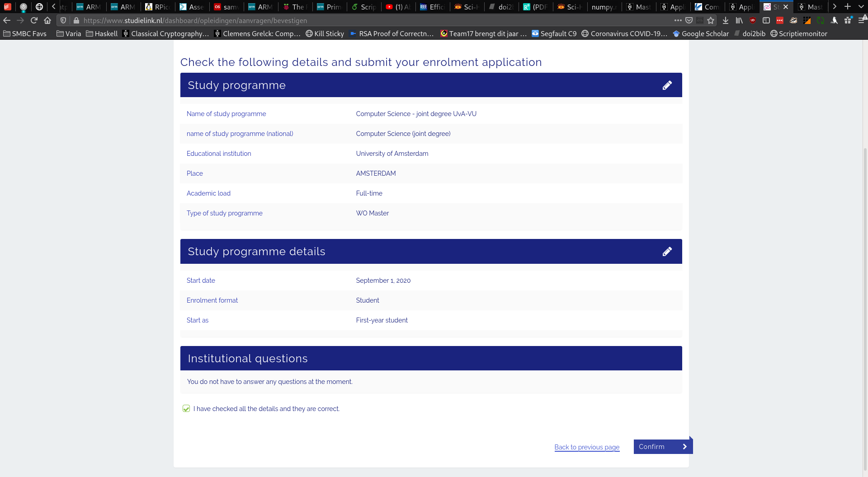
Task: Open the uBlock Origin extension
Action: tap(753, 20)
